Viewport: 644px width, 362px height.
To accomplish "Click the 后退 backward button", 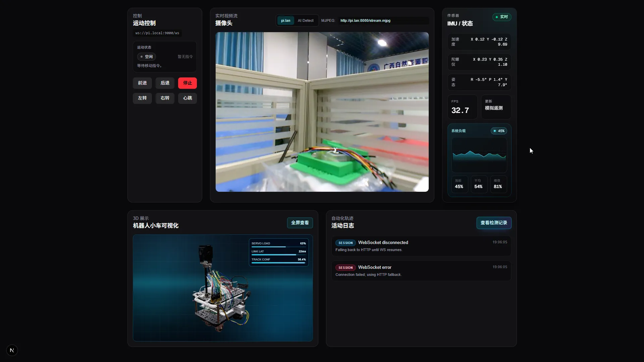I will coord(165,83).
